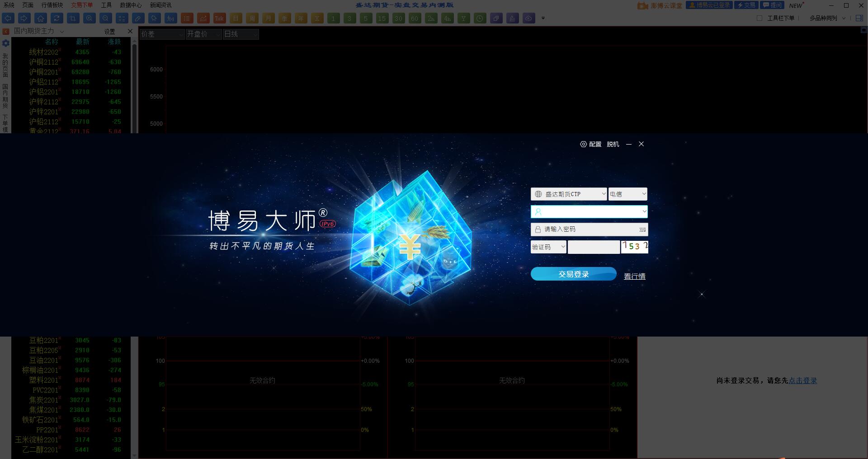
Task: Click the orange list view icon
Action: [x=187, y=18]
